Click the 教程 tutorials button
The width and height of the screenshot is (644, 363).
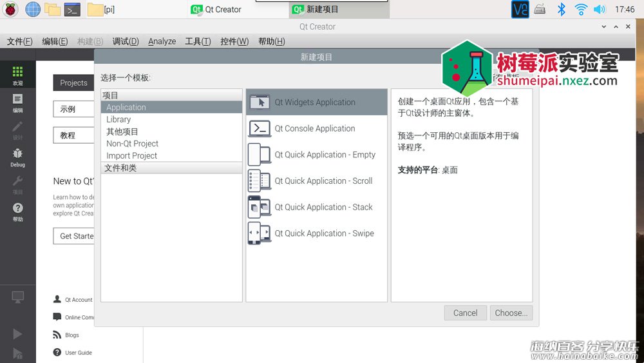tap(73, 135)
